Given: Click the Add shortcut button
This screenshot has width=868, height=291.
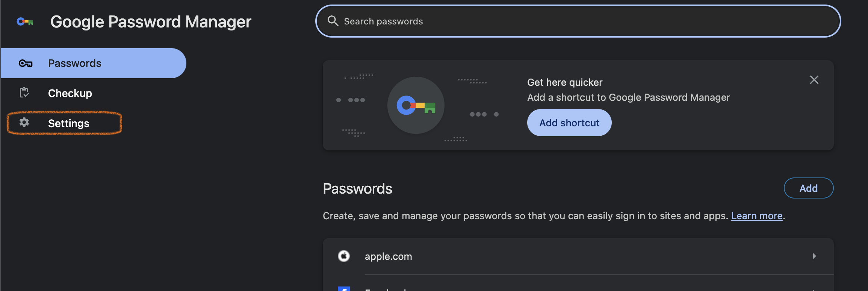Looking at the screenshot, I should click(569, 123).
